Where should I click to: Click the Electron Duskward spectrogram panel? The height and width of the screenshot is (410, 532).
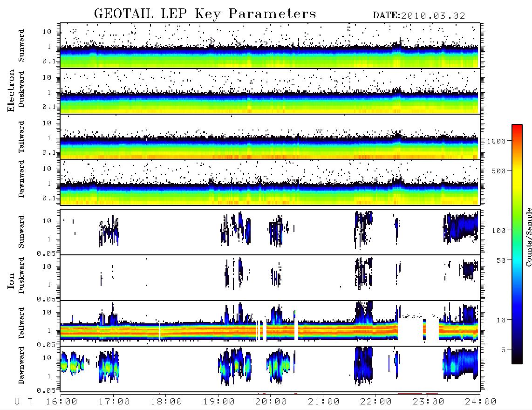point(270,91)
